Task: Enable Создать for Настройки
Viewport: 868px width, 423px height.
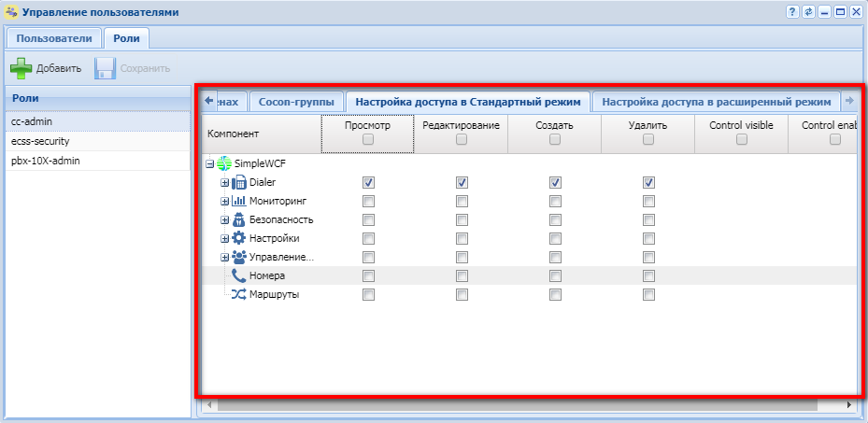Action: [555, 238]
